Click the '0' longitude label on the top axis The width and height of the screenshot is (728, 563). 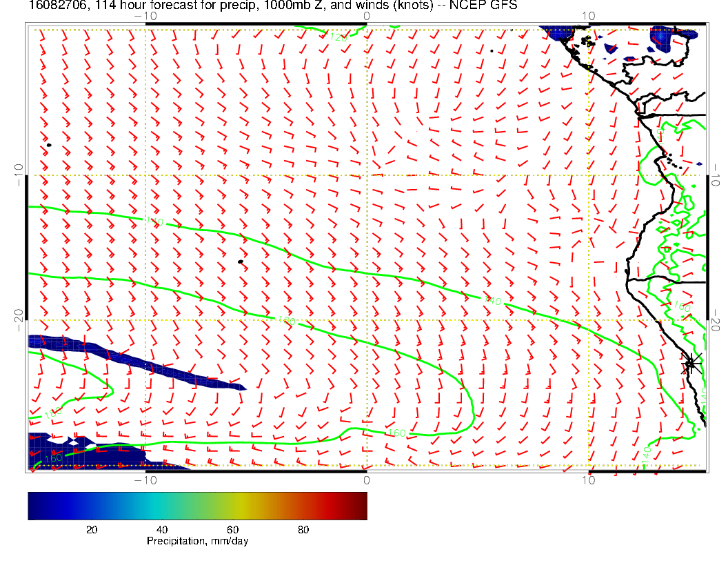coord(366,16)
